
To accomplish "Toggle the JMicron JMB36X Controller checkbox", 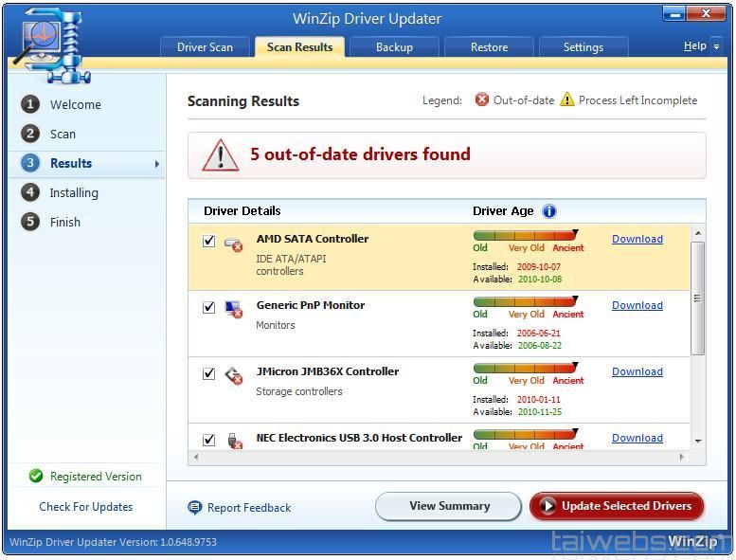I will point(209,374).
